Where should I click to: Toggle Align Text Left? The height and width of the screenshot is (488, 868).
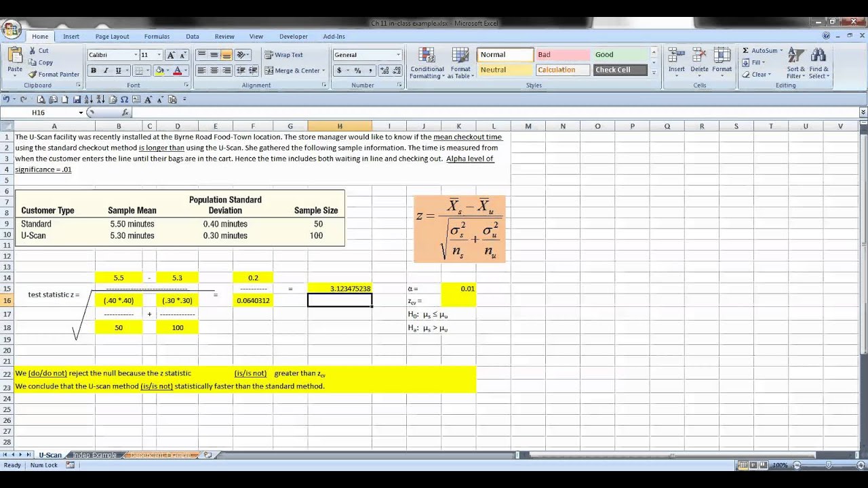click(x=201, y=70)
